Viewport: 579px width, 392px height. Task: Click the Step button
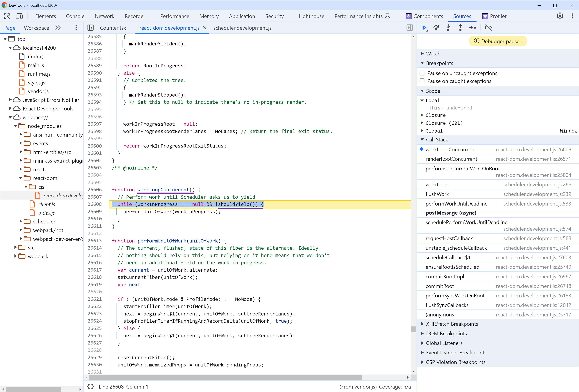[x=473, y=28]
